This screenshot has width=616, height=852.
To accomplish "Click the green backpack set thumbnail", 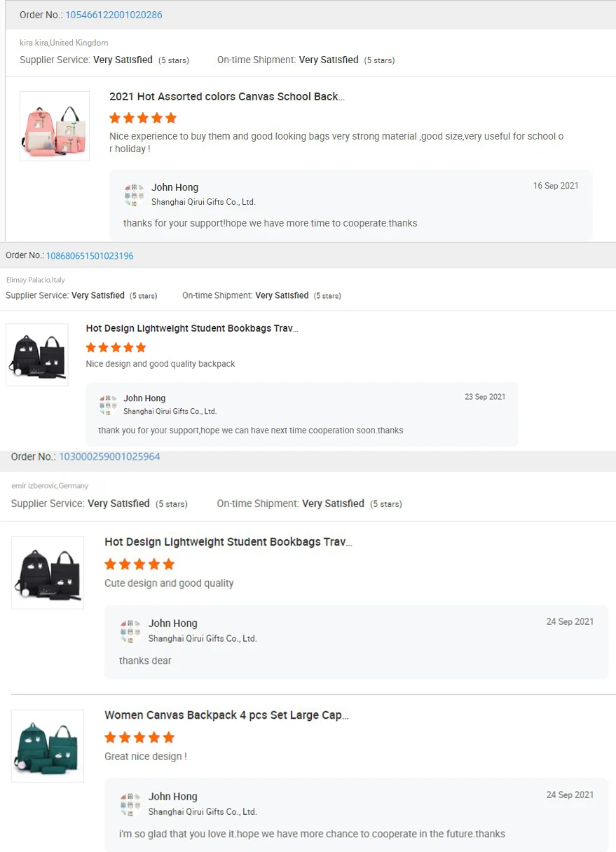I will click(x=48, y=745).
